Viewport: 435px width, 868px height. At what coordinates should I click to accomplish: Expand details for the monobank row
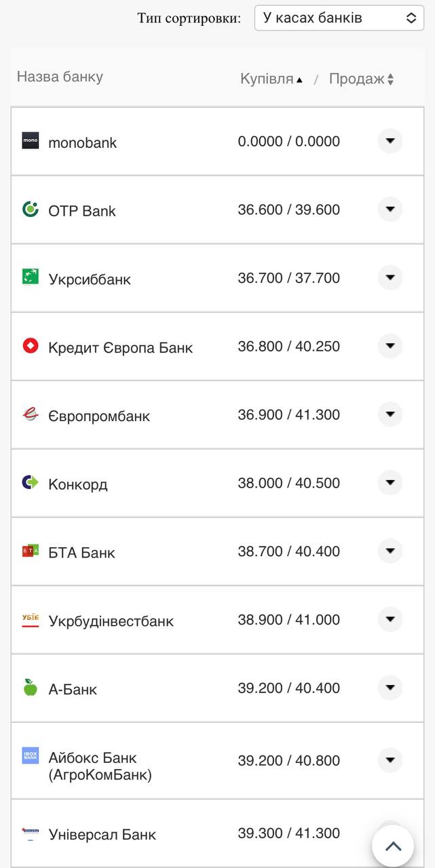click(390, 141)
